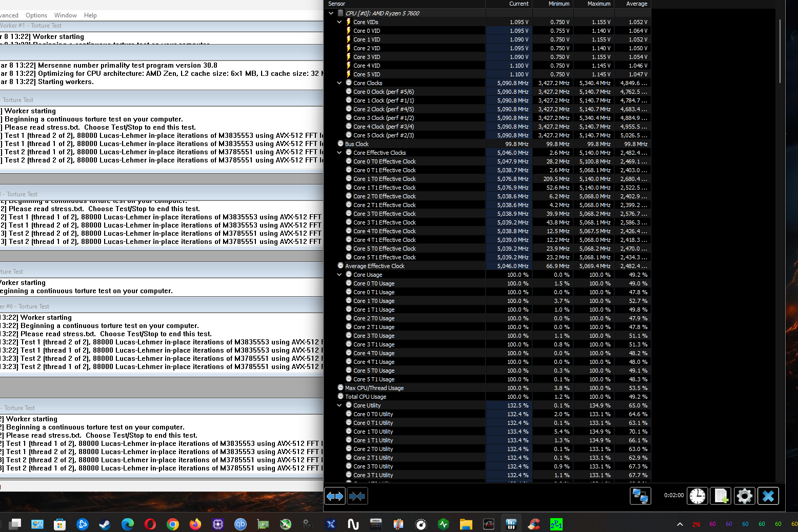Select the Total CPU Usage row
Screen dimensions: 798x532
click(488, 397)
